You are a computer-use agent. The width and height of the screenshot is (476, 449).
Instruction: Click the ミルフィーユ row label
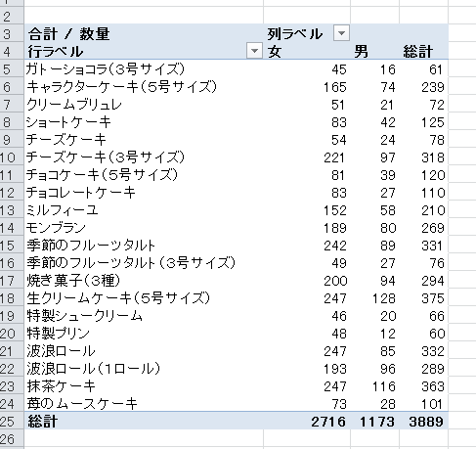(x=62, y=210)
